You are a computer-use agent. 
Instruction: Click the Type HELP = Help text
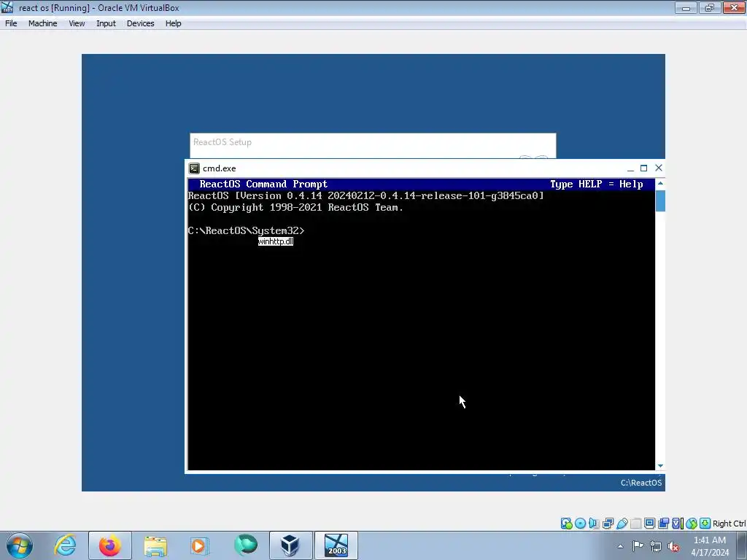(x=597, y=184)
